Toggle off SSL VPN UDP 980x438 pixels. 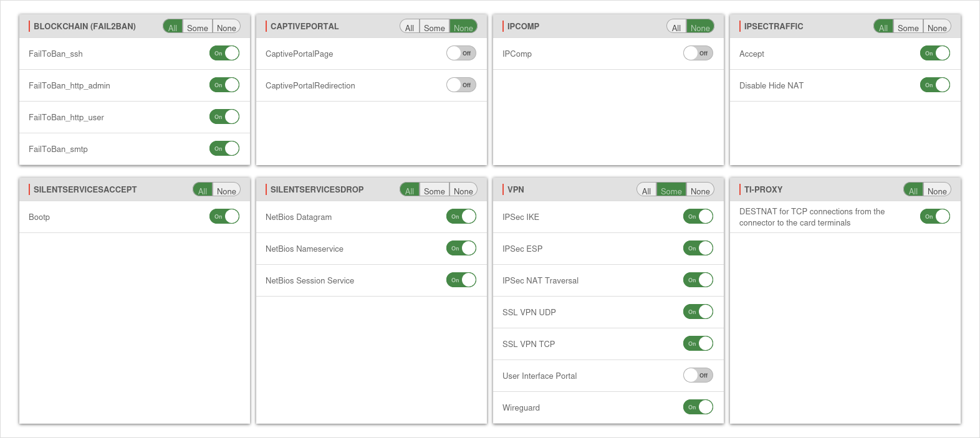tap(698, 312)
